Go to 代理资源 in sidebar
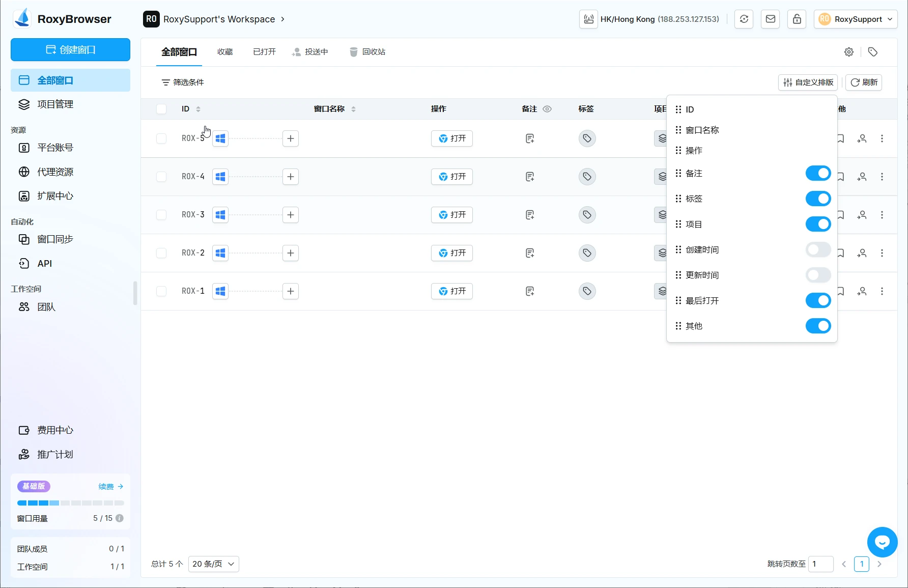The width and height of the screenshot is (908, 588). point(55,172)
